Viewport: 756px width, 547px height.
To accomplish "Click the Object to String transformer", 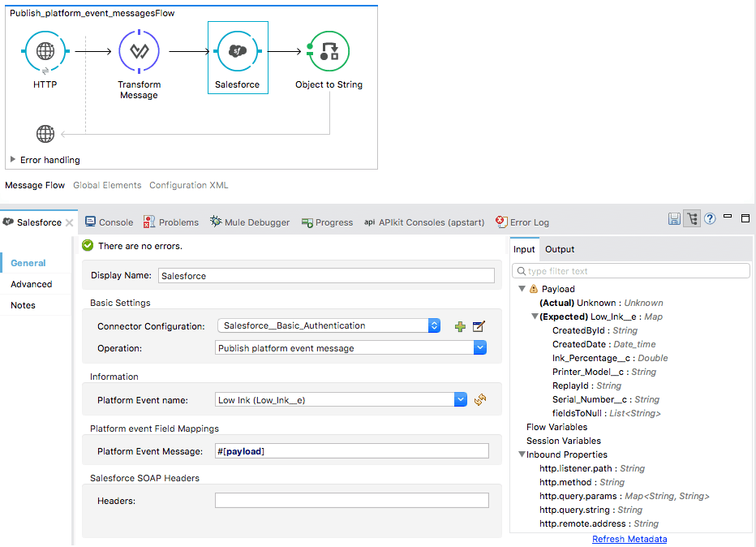I will click(x=328, y=50).
